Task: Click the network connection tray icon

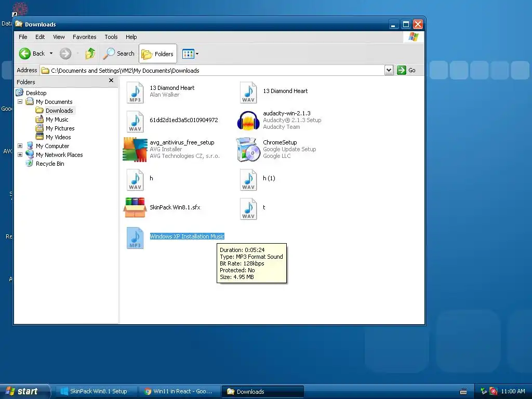Action: pyautogui.click(x=484, y=391)
